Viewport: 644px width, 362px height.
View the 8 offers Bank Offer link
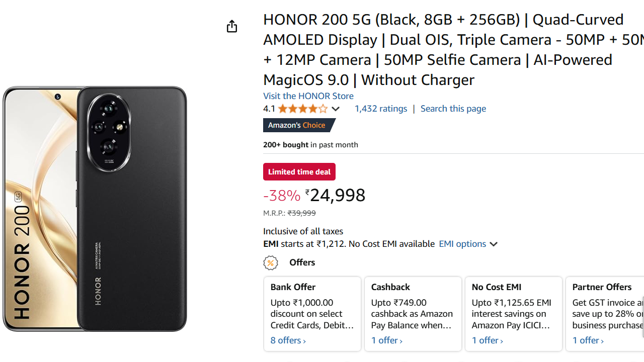pos(288,340)
